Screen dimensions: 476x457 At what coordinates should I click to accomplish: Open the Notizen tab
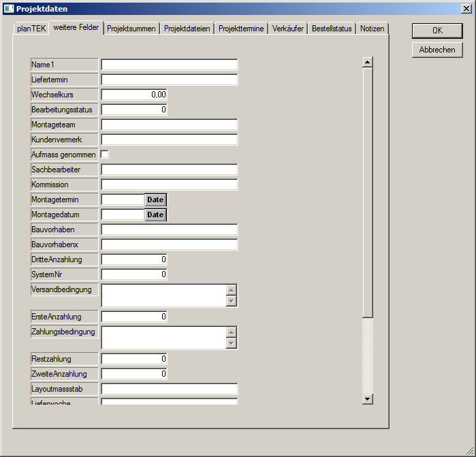click(372, 29)
